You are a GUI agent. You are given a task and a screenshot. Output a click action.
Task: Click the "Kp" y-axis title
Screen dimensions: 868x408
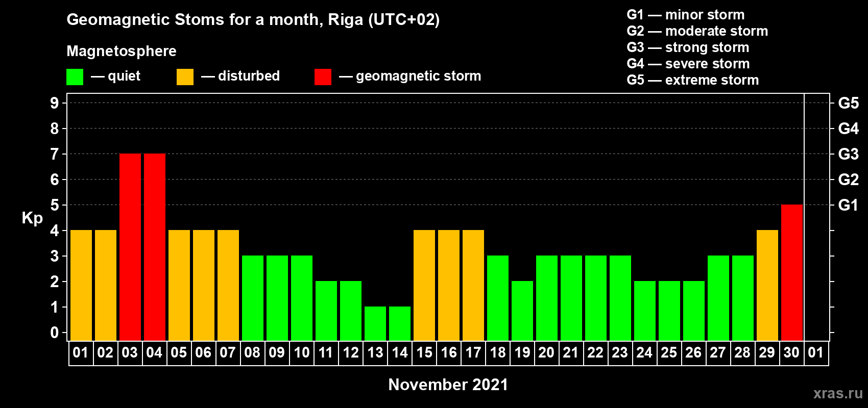pyautogui.click(x=32, y=218)
